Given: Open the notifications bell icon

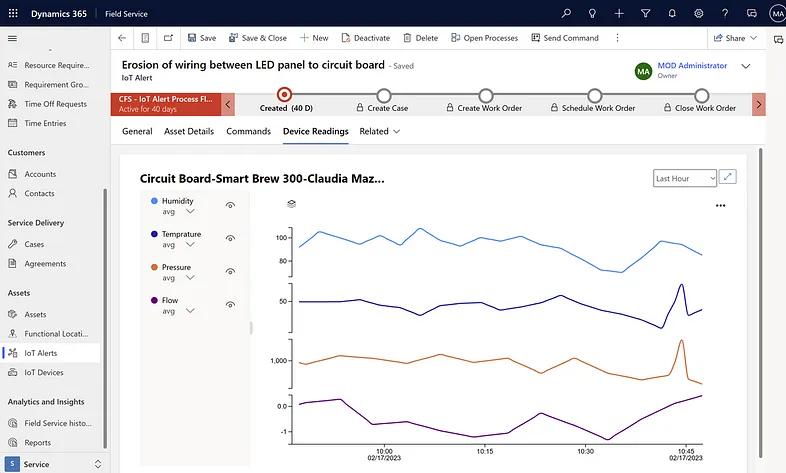Looking at the screenshot, I should (x=671, y=13).
